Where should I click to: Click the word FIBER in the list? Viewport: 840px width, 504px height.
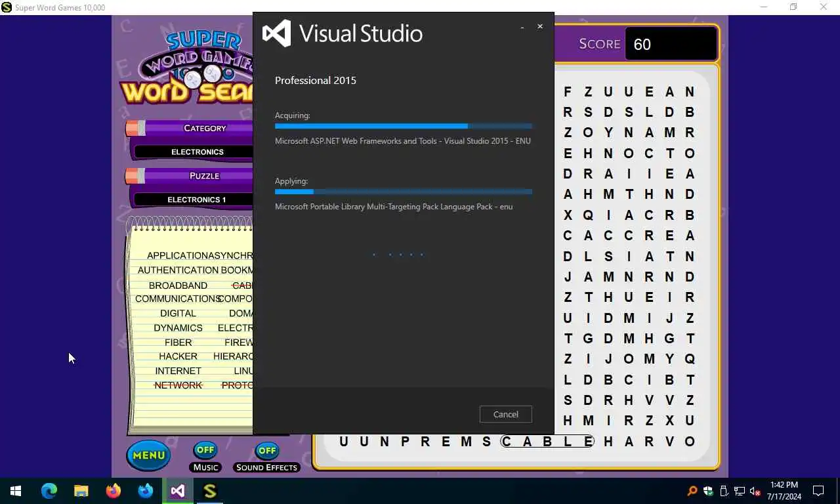click(x=178, y=343)
